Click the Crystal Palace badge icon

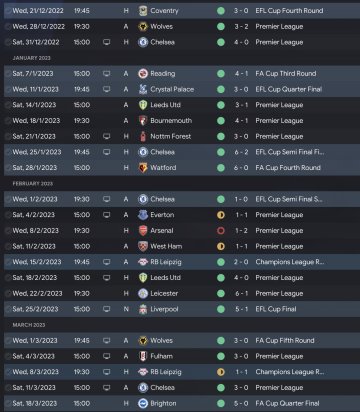(143, 89)
